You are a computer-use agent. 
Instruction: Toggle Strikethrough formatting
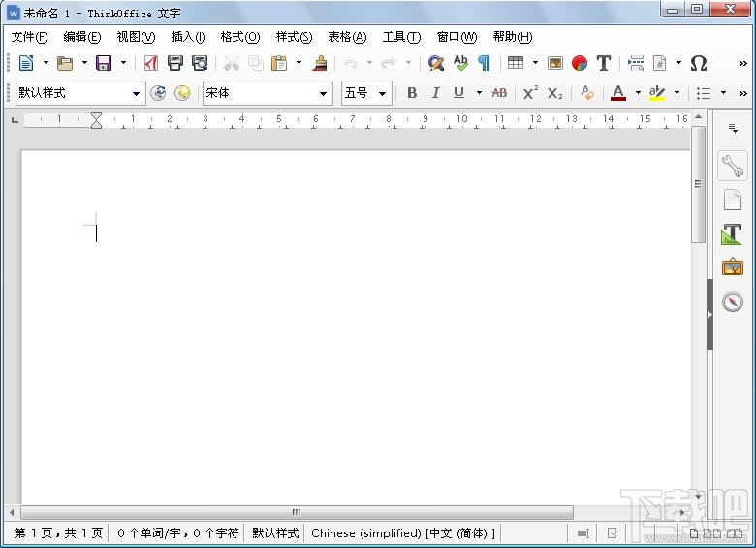coord(499,92)
